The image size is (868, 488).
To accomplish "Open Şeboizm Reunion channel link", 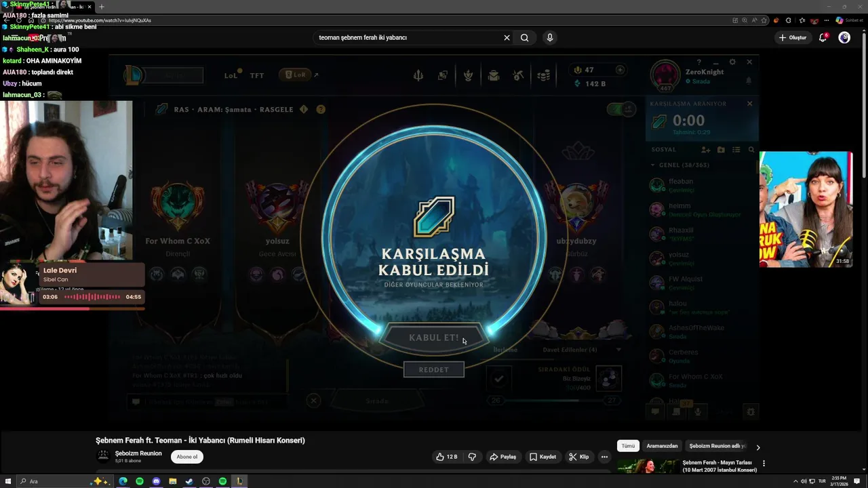I will [138, 453].
